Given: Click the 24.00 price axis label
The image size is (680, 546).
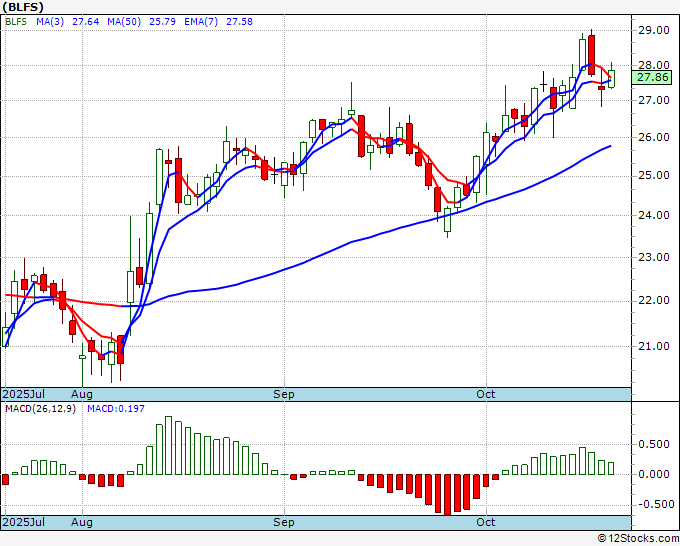Looking at the screenshot, I should tap(653, 215).
